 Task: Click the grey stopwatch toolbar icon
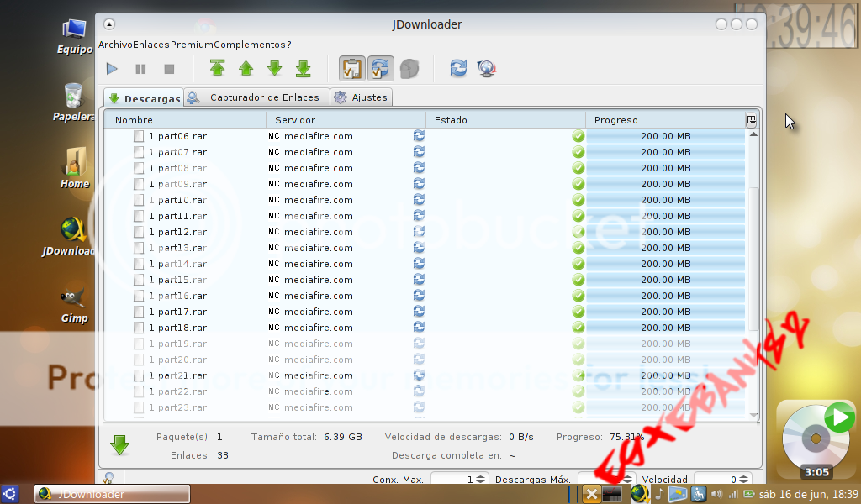(409, 69)
